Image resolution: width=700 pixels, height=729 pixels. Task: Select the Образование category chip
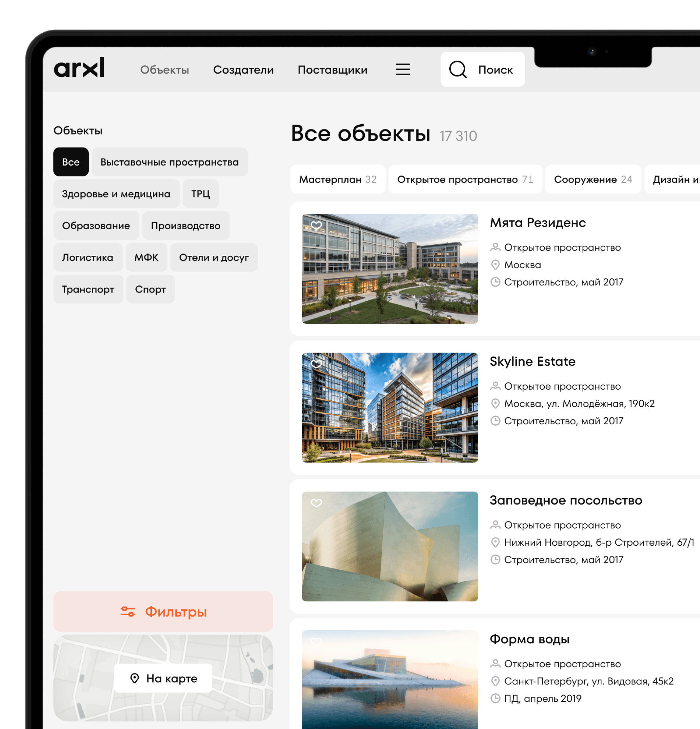96,225
